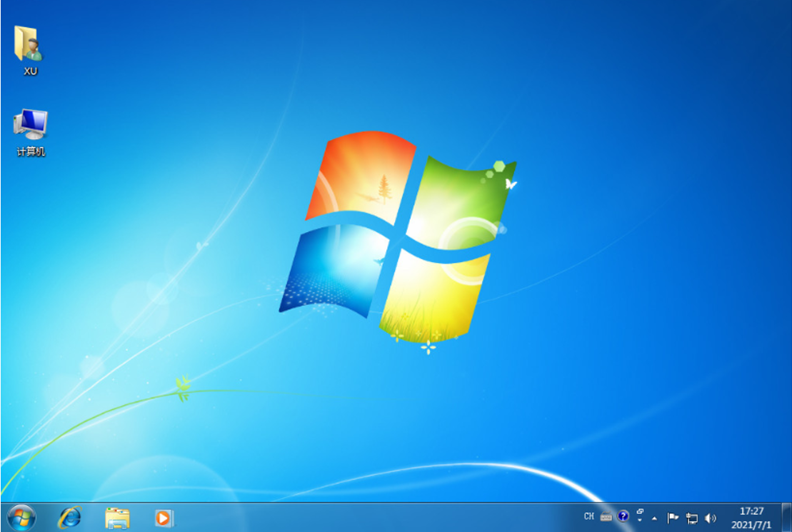The image size is (792, 532).
Task: Select the XU user folder icon
Action: click(30, 49)
